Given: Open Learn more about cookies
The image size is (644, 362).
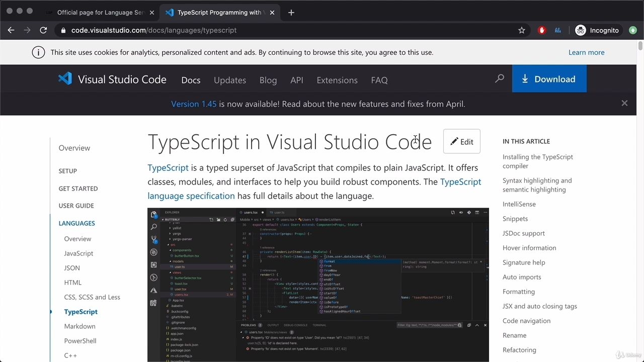Looking at the screenshot, I should tap(587, 52).
